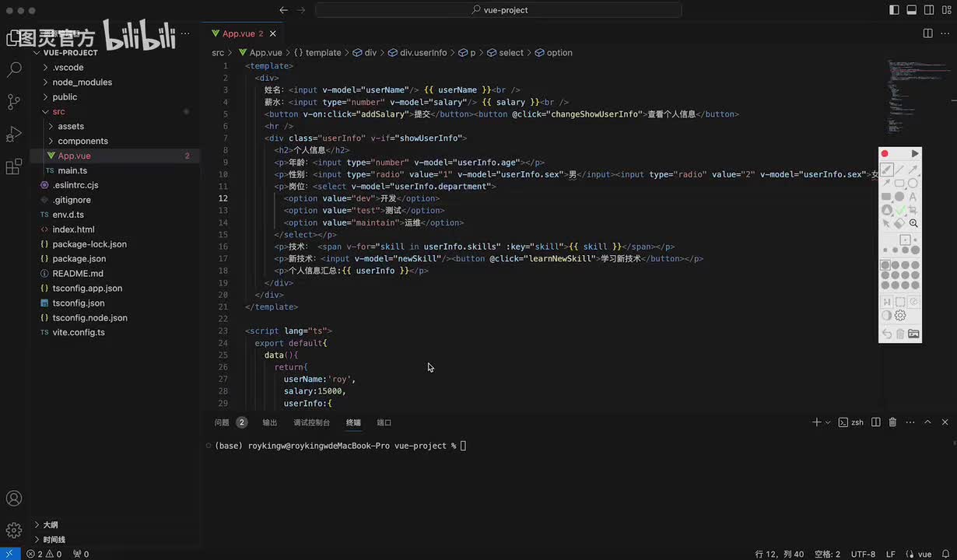
Task: Kill the terminal with trash icon
Action: [893, 422]
